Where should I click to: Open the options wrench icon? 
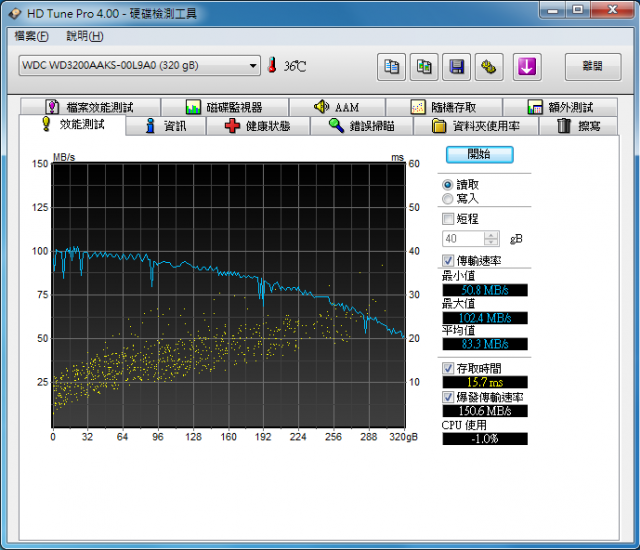(489, 67)
